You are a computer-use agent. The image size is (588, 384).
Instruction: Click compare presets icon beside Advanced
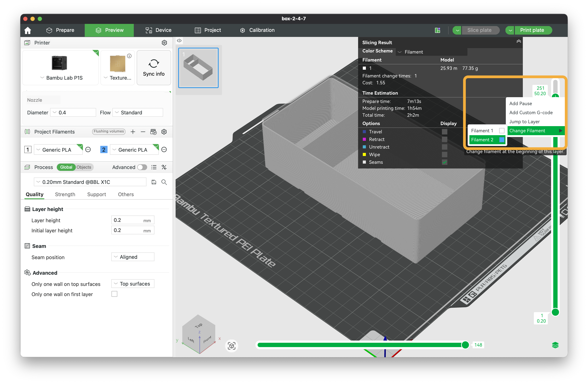164,167
